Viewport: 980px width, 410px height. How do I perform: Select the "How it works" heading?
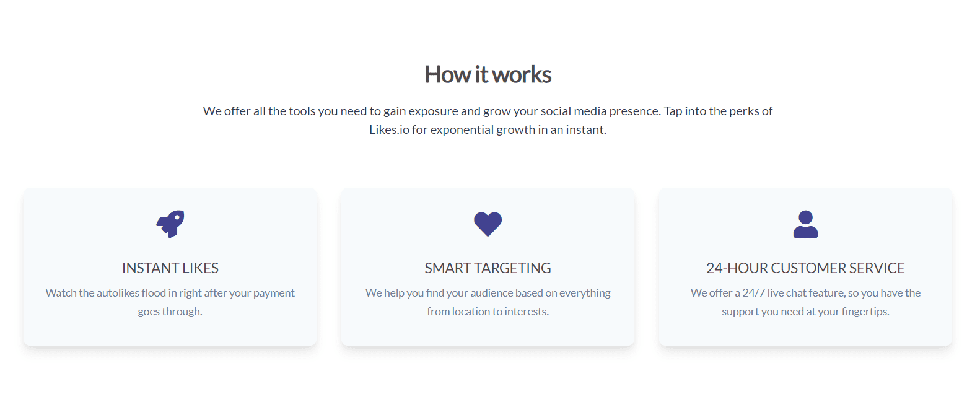[x=488, y=75]
